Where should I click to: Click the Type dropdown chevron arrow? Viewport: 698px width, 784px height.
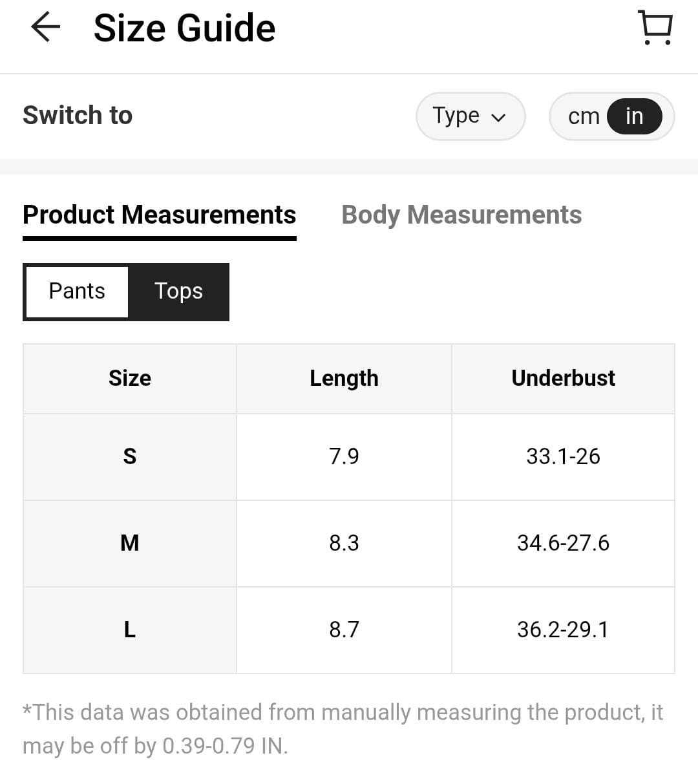coord(498,118)
